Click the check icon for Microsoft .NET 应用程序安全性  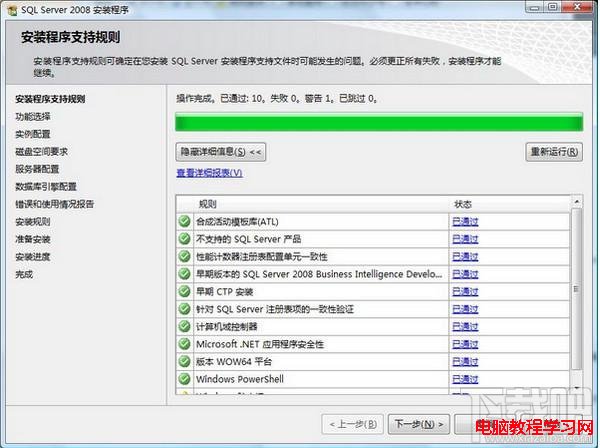click(x=184, y=344)
